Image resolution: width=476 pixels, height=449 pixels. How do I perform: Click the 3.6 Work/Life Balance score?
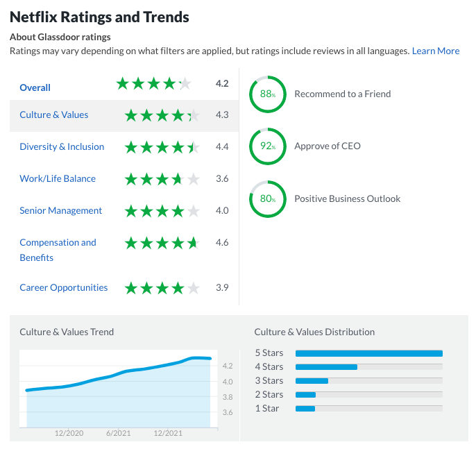coord(222,178)
